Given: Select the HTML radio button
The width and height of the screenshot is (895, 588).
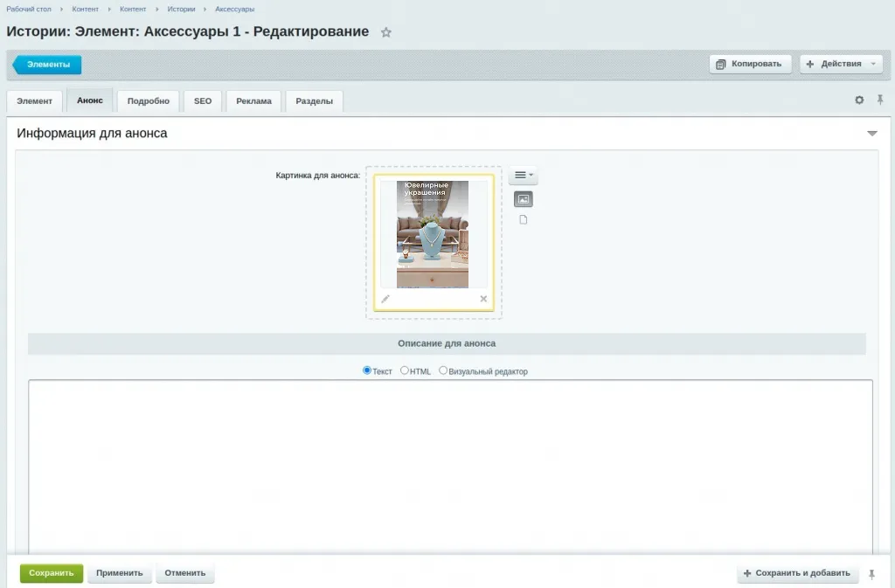Looking at the screenshot, I should (x=405, y=370).
